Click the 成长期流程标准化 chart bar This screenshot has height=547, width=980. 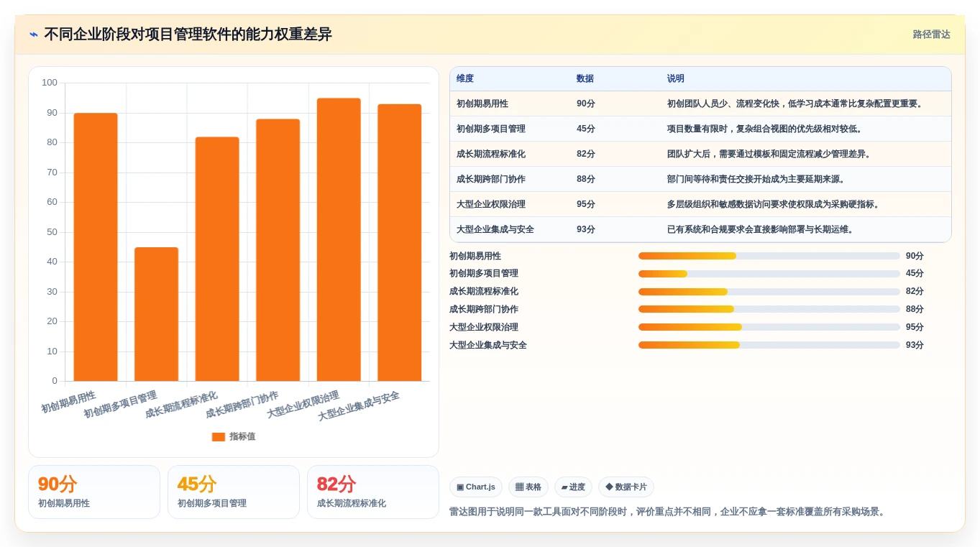click(x=217, y=259)
